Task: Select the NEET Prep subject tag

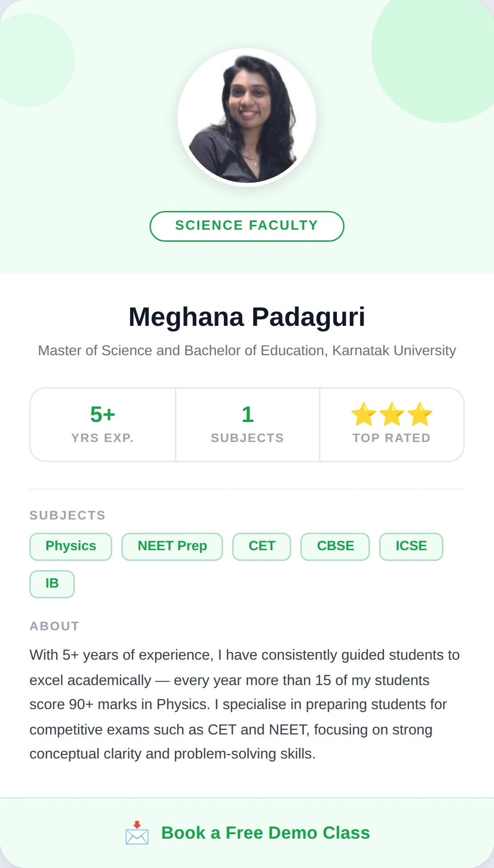Action: 172,546
